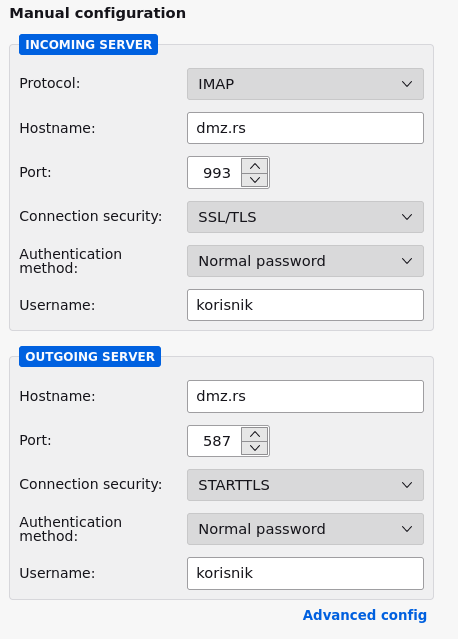Click the OUTGOING SERVER section header
This screenshot has height=639, width=458.
90,357
